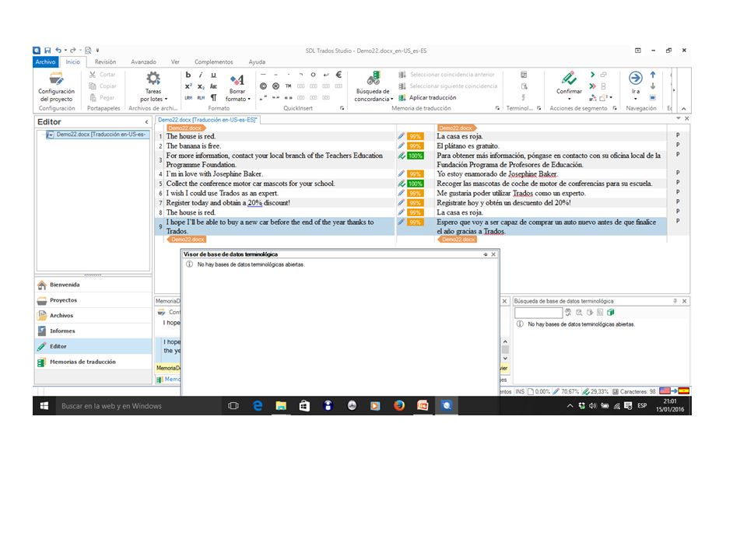Save the document with floppy icon
The height and width of the screenshot is (560, 747).
(47, 50)
